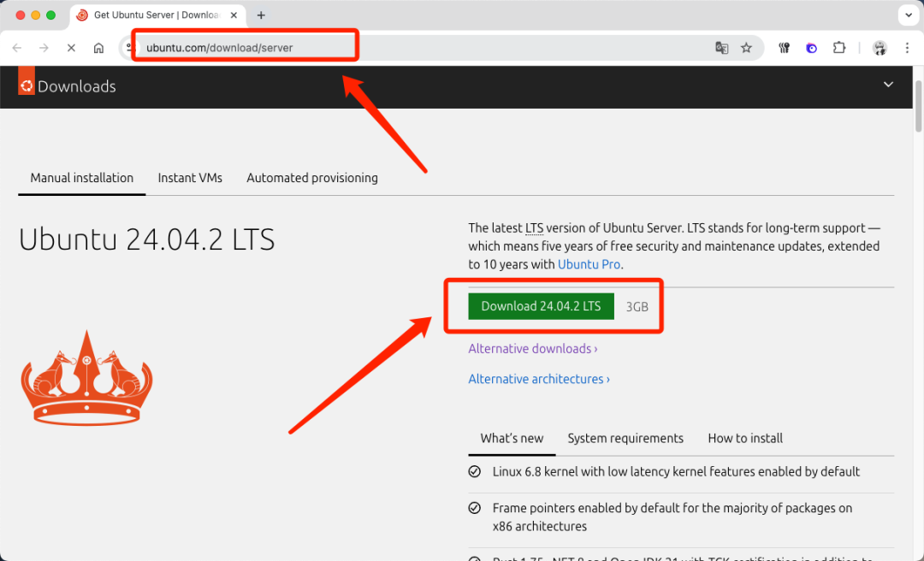The height and width of the screenshot is (561, 924).
Task: Click the 3GB file size label
Action: coord(637,307)
